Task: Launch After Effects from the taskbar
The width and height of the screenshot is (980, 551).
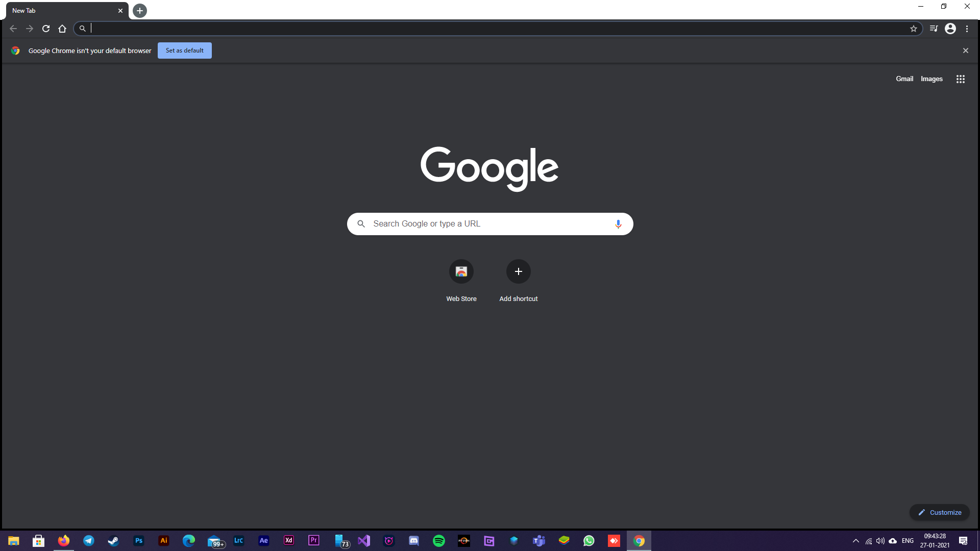Action: [264, 541]
